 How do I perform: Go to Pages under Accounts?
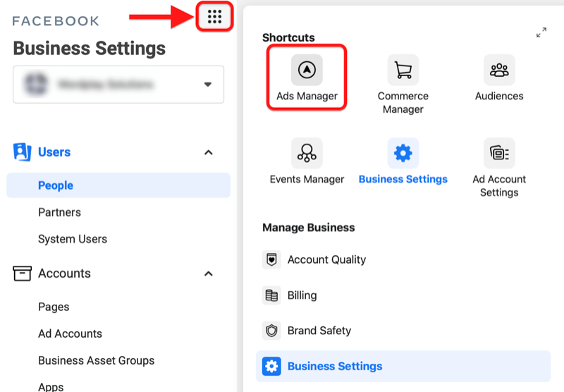click(x=54, y=307)
